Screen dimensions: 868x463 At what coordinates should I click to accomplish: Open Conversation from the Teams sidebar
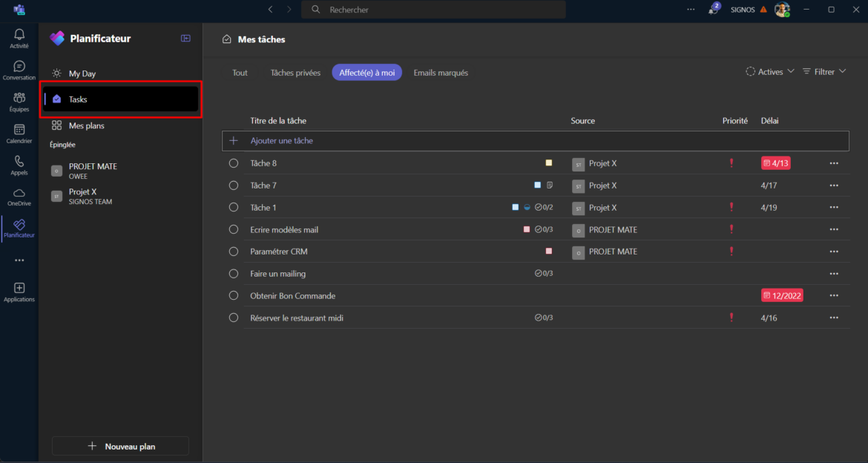pos(19,67)
